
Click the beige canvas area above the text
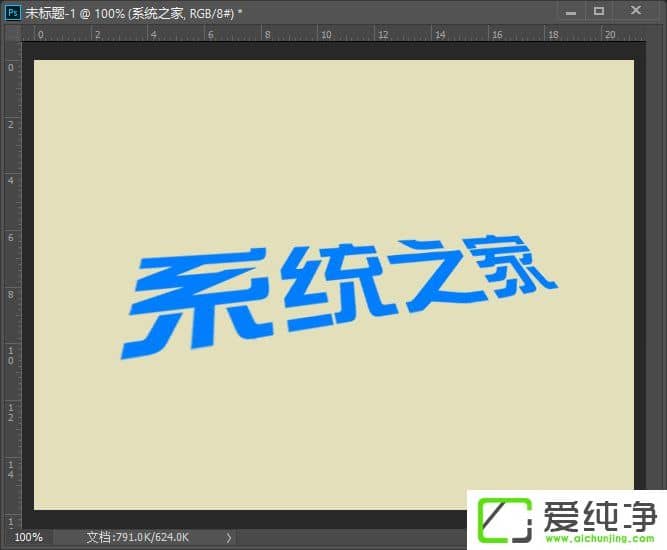(333, 140)
